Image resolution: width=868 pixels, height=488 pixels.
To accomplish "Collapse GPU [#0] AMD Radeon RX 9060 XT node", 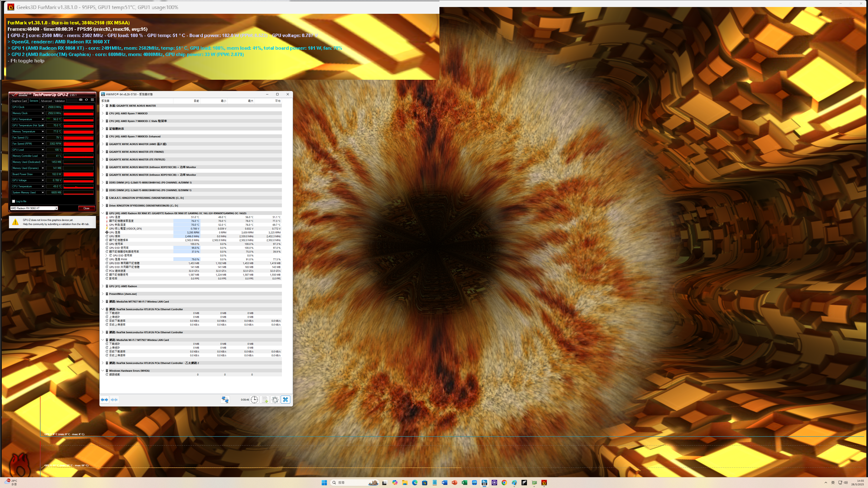I will [x=103, y=213].
